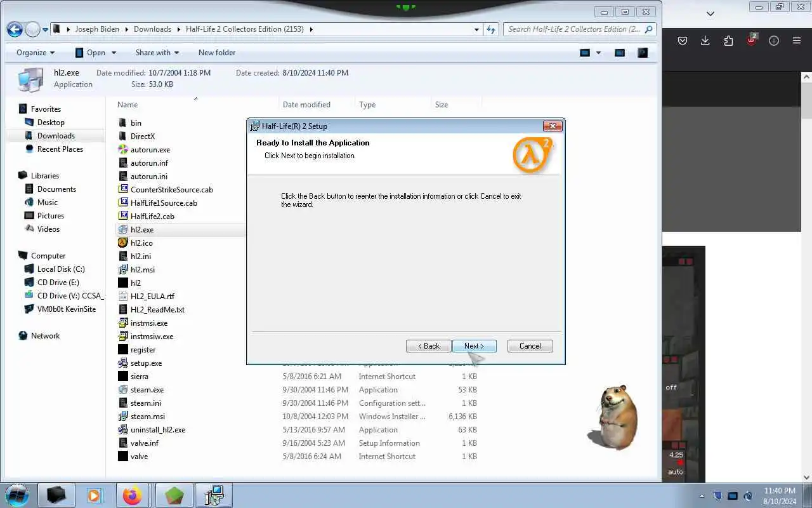The width and height of the screenshot is (812, 508).
Task: Open the Minecraft block taskbar icon
Action: 174,495
